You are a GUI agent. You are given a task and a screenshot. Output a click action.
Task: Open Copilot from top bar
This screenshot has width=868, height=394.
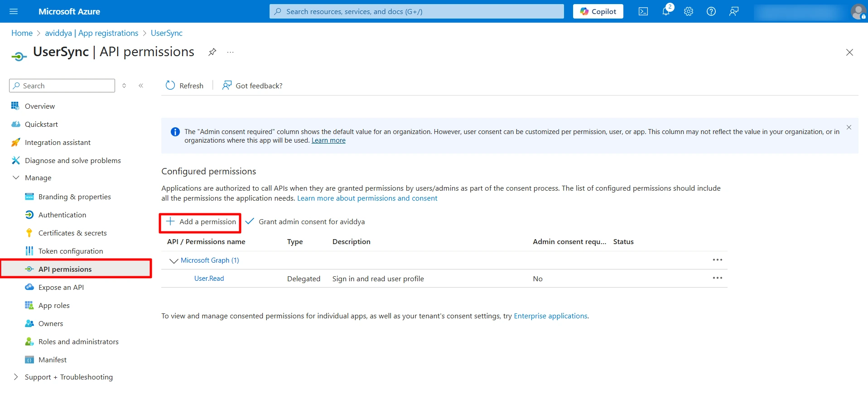click(598, 11)
